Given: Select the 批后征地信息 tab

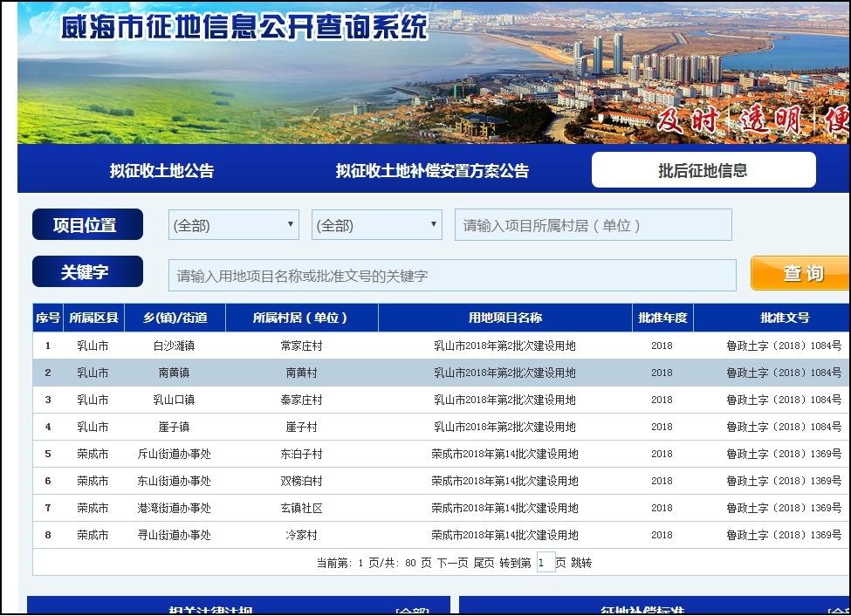Looking at the screenshot, I should click(x=703, y=171).
